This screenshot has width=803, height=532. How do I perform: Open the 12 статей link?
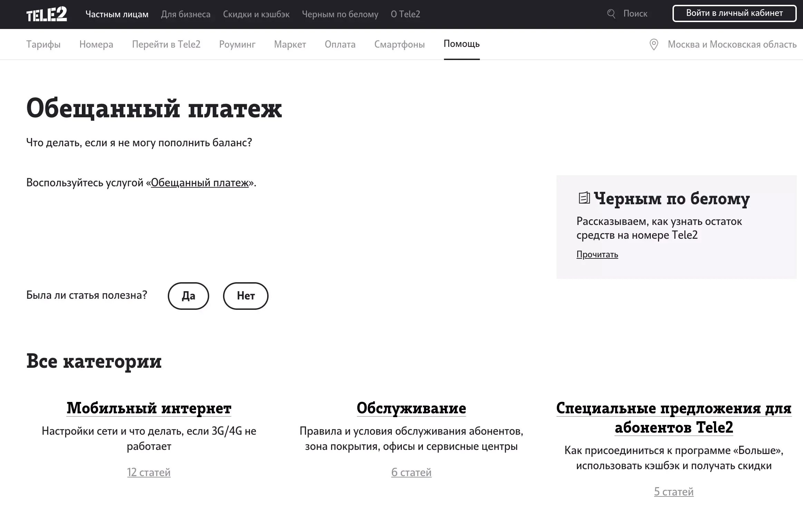149,472
